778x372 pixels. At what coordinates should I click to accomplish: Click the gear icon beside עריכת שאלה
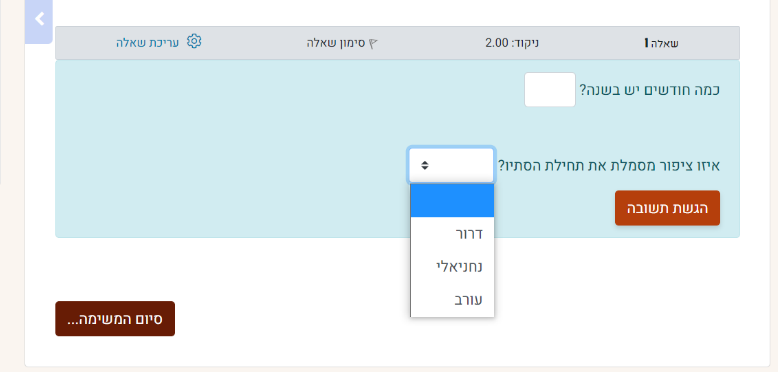coord(194,42)
